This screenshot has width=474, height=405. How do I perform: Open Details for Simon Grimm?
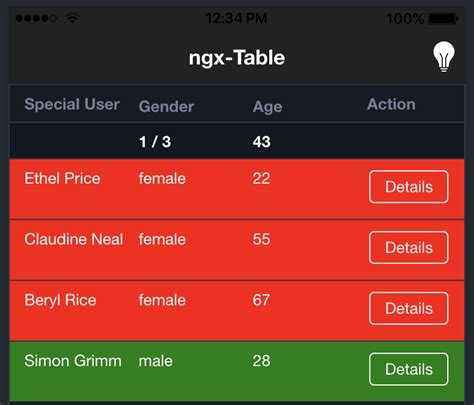409,369
